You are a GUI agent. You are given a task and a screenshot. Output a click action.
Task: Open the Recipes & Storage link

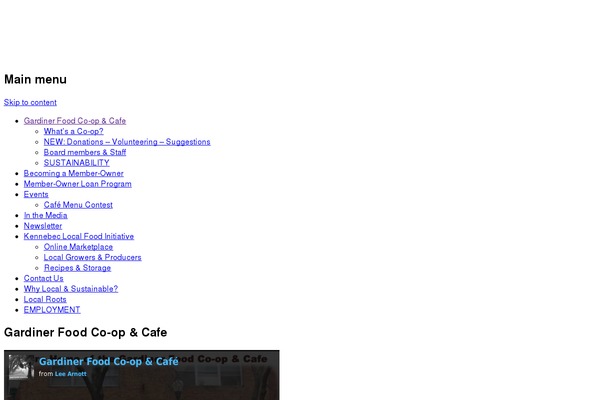(77, 268)
